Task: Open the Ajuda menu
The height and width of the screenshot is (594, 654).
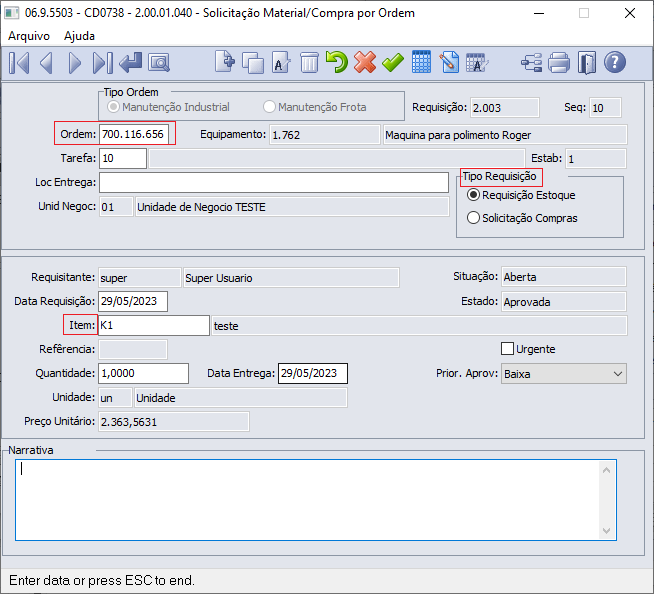Action: click(80, 35)
